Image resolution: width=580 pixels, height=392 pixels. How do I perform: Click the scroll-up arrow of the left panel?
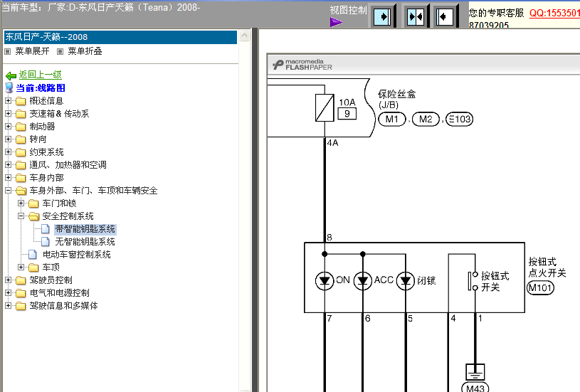coord(245,36)
